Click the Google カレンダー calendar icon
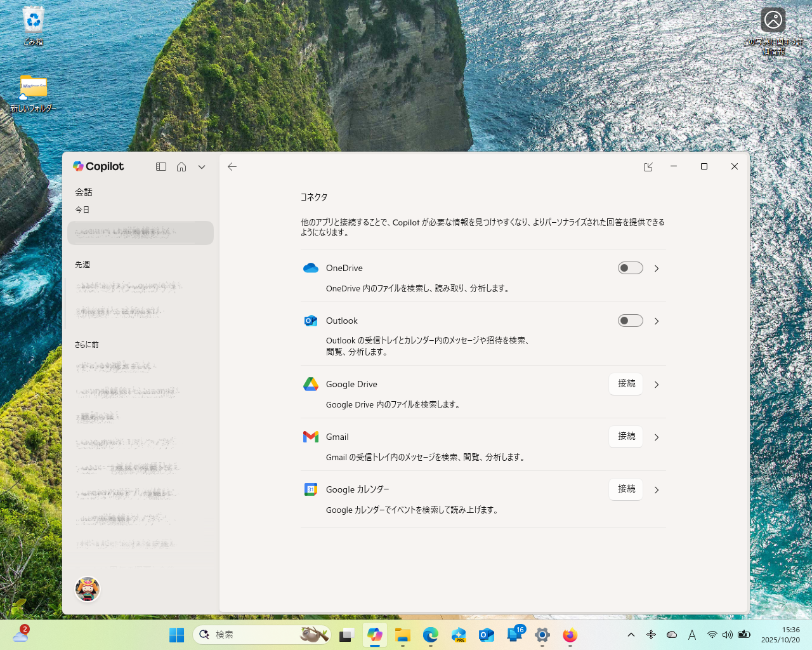 click(310, 489)
